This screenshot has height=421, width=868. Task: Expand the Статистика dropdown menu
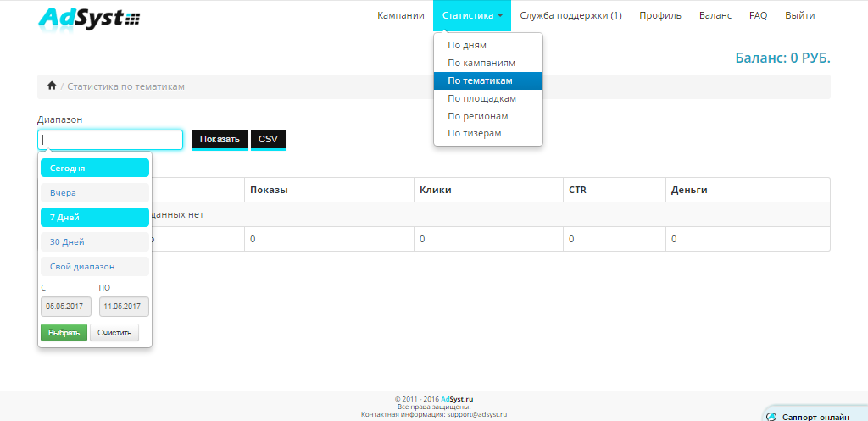[x=472, y=15]
